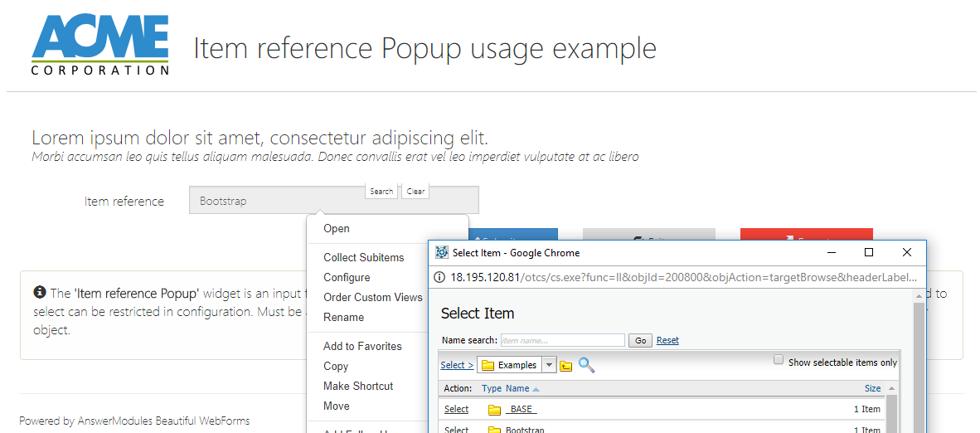
Task: Click the site information icon in address bar
Action: click(x=440, y=277)
